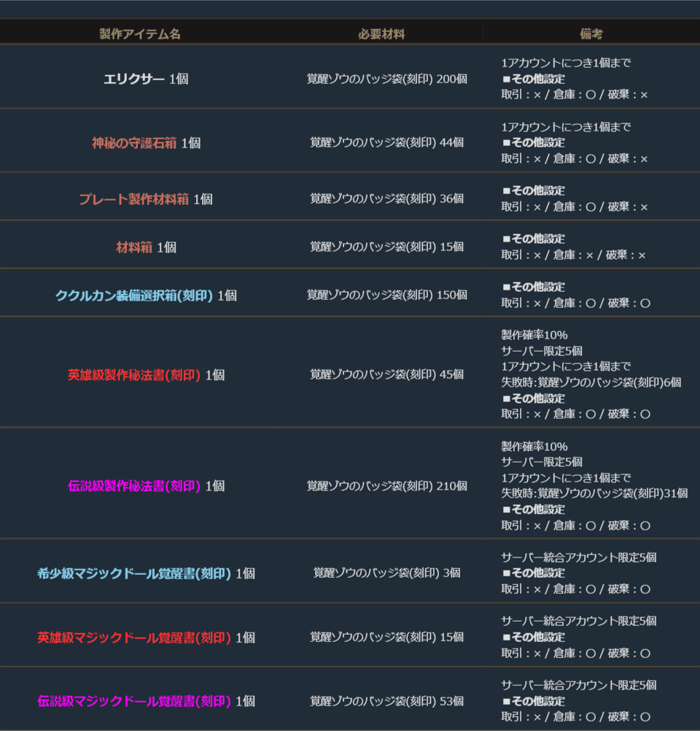The height and width of the screenshot is (731, 700).
Task: Open 希少級マジックドール覚醒書(刻印) item entry
Action: (x=134, y=573)
